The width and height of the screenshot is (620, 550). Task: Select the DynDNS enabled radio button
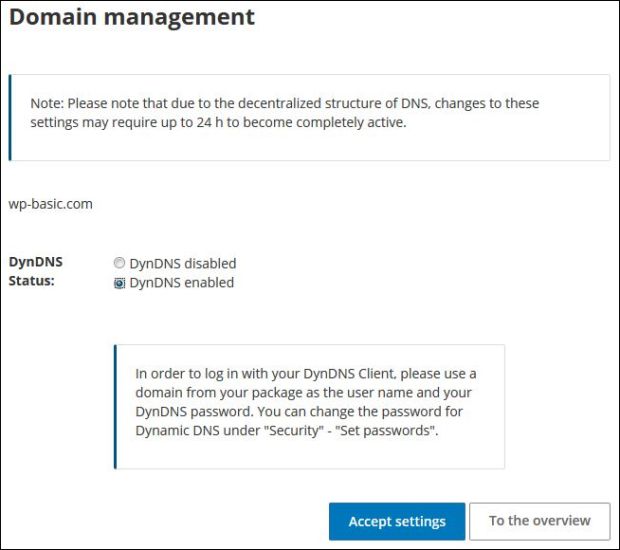click(120, 283)
